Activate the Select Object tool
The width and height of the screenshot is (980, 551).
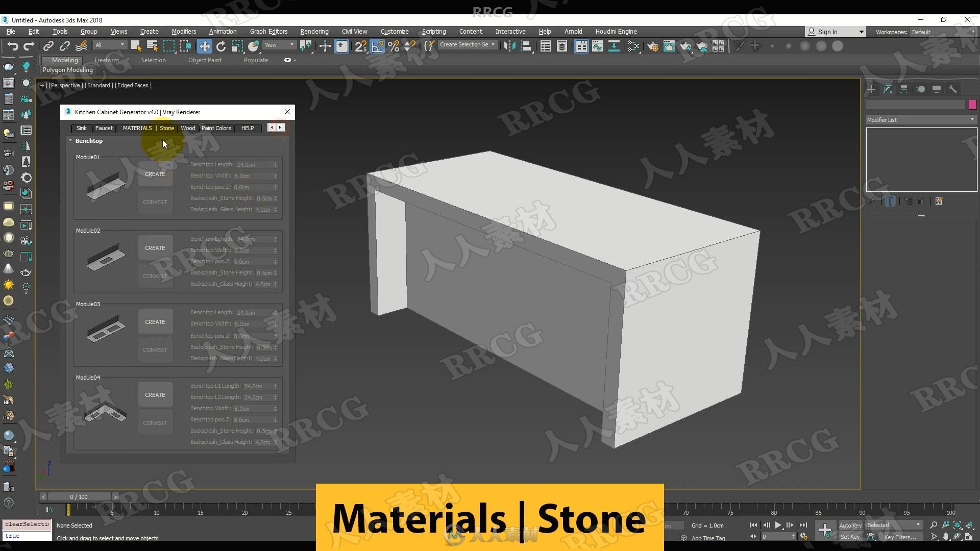136,46
